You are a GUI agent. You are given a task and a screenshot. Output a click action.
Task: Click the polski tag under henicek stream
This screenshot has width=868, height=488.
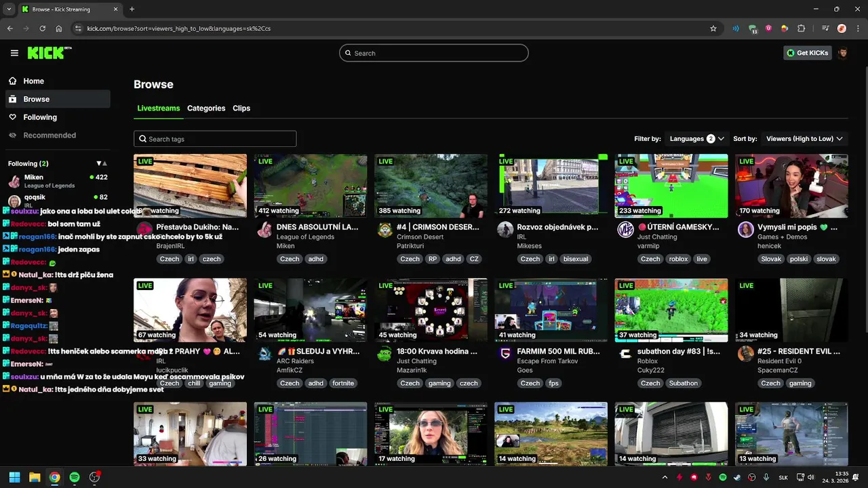(x=799, y=259)
